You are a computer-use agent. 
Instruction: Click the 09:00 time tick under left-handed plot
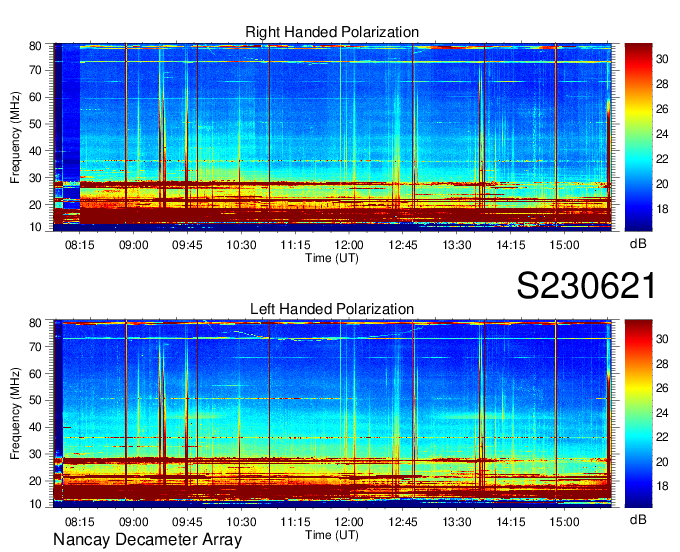(134, 522)
